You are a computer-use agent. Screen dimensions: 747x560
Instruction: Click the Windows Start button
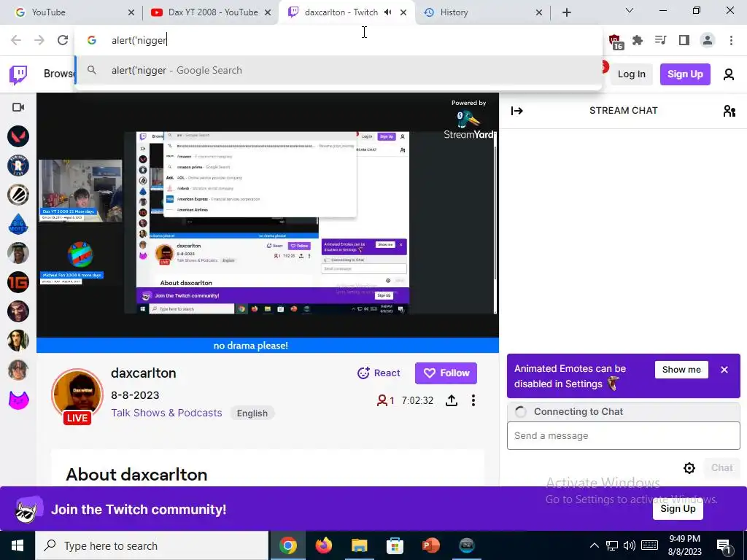click(x=18, y=545)
